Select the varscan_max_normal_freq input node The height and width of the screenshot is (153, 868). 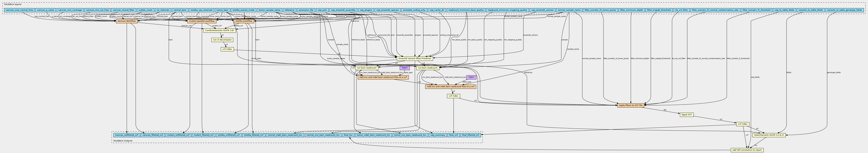click(20, 10)
